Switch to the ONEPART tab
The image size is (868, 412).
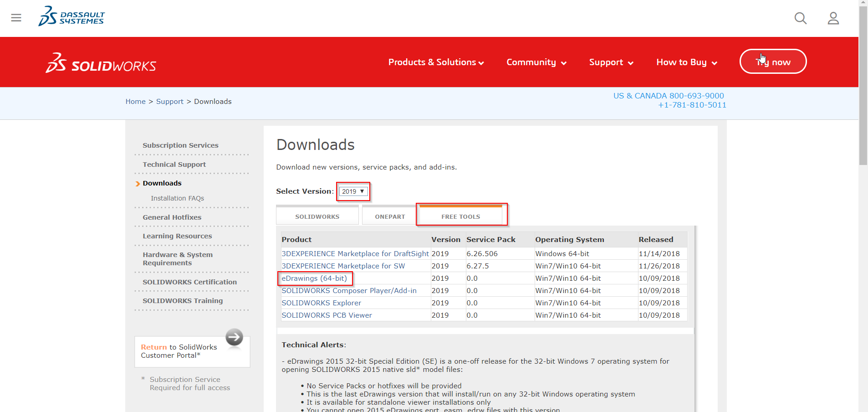(x=390, y=216)
